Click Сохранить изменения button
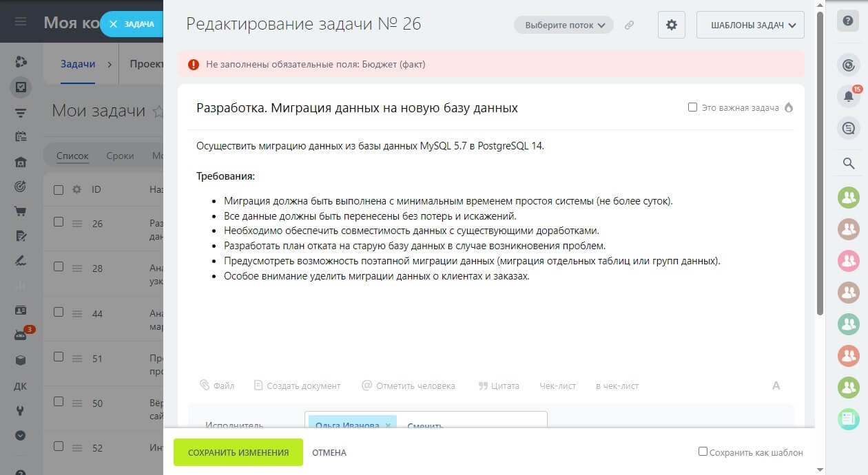Image resolution: width=868 pixels, height=475 pixels. click(x=238, y=452)
